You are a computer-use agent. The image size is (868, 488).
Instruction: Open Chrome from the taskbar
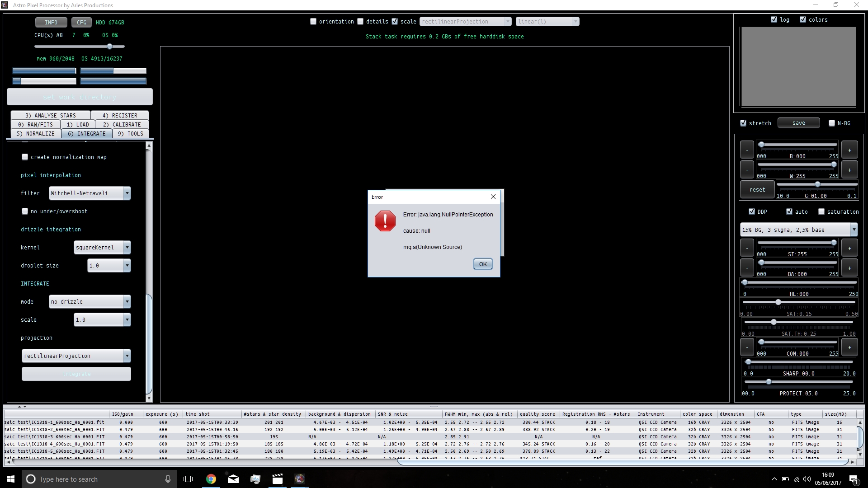tap(211, 479)
